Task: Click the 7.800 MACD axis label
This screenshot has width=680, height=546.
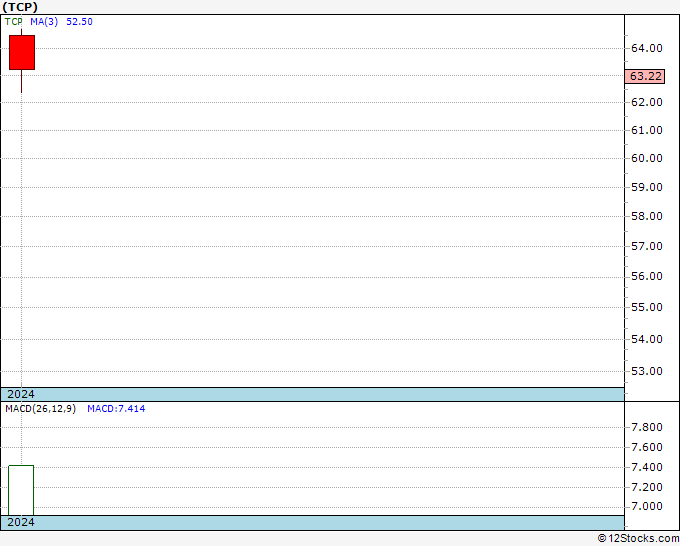Action: coord(647,427)
